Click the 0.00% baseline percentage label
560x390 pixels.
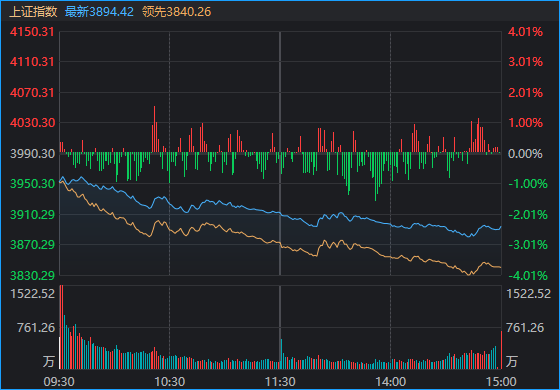(525, 154)
